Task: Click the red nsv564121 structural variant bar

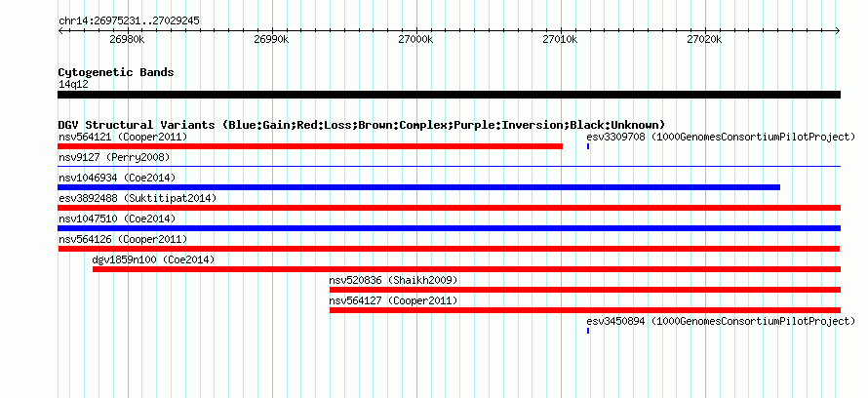Action: coord(310,146)
